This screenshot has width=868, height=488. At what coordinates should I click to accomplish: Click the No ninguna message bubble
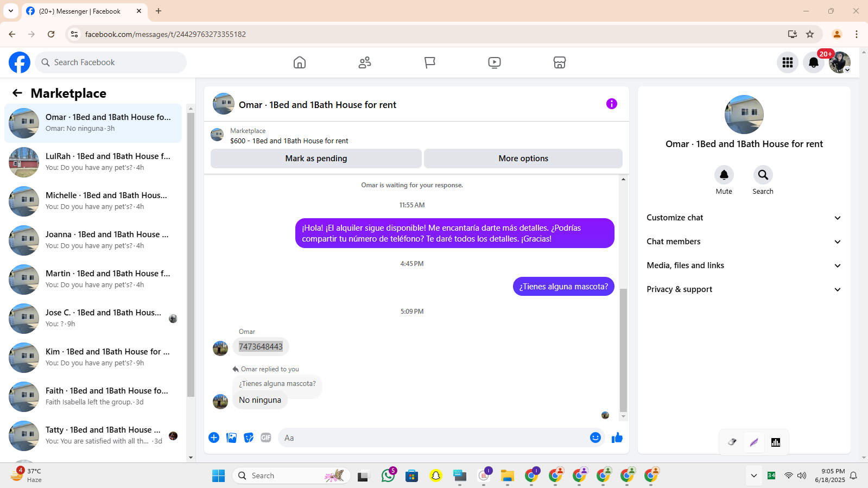coord(260,400)
